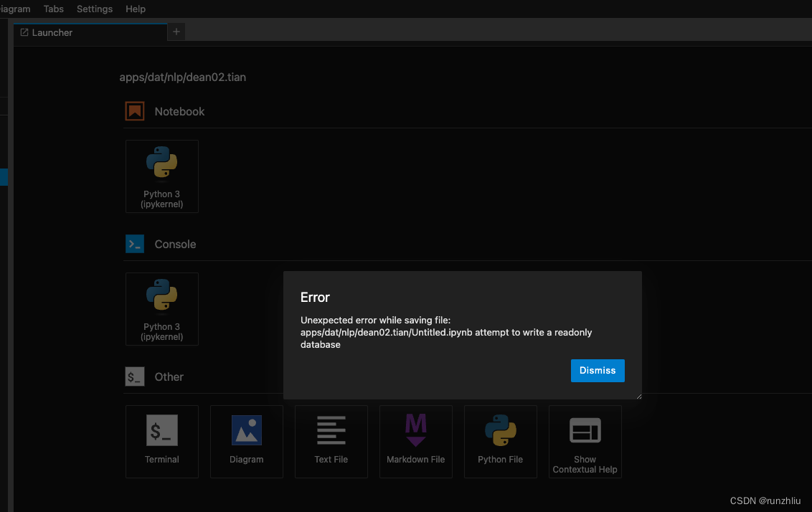Click the error message text about readonly database

pos(446,332)
